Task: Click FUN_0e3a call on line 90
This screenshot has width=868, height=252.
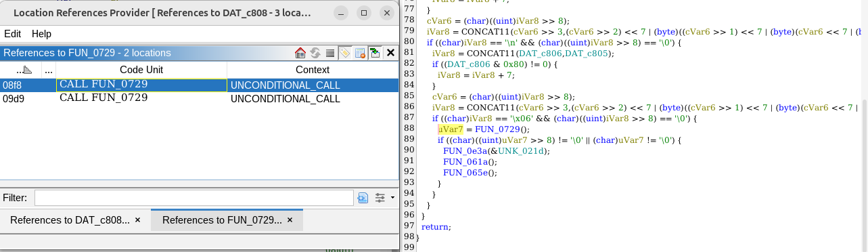Action: click(464, 150)
